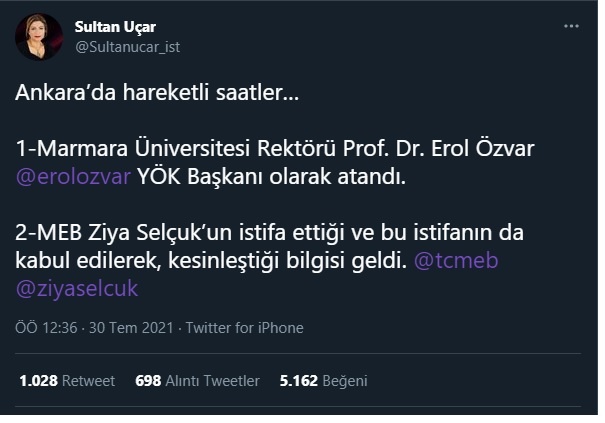The width and height of the screenshot is (605, 423).
Task: Click the word "Retweet" beside 1.028
Action: tap(90, 381)
